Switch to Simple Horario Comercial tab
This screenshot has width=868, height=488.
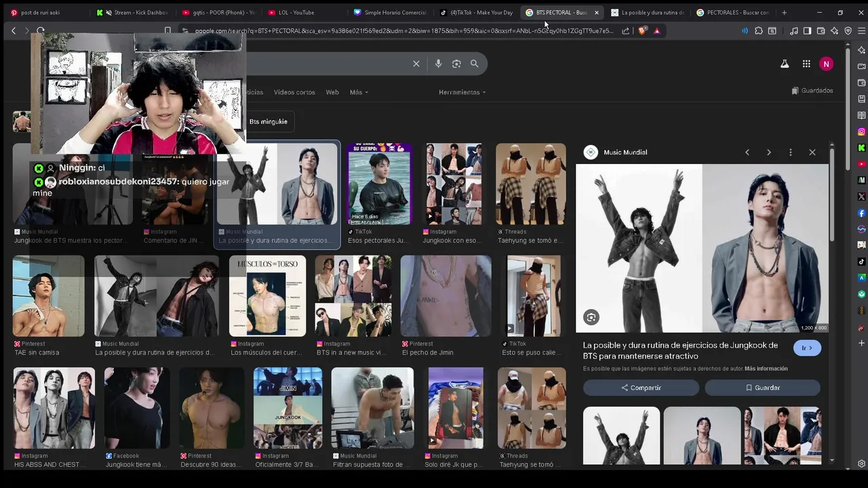coord(390,12)
